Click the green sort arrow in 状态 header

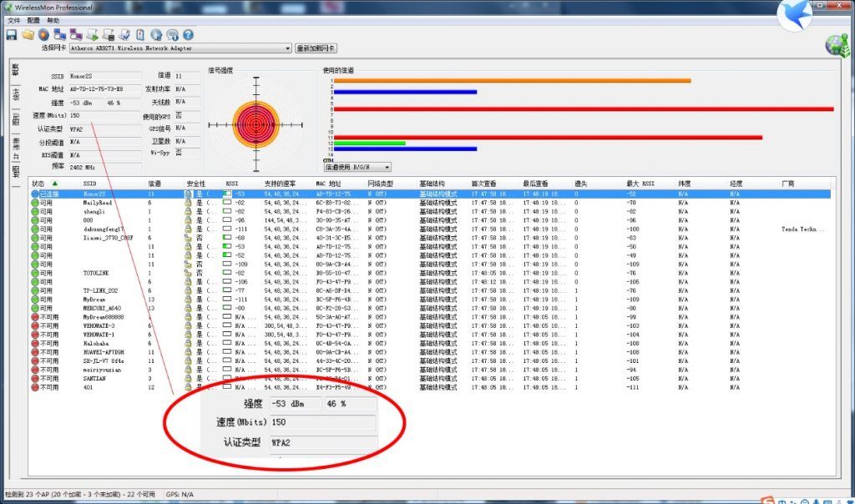pyautogui.click(x=54, y=184)
